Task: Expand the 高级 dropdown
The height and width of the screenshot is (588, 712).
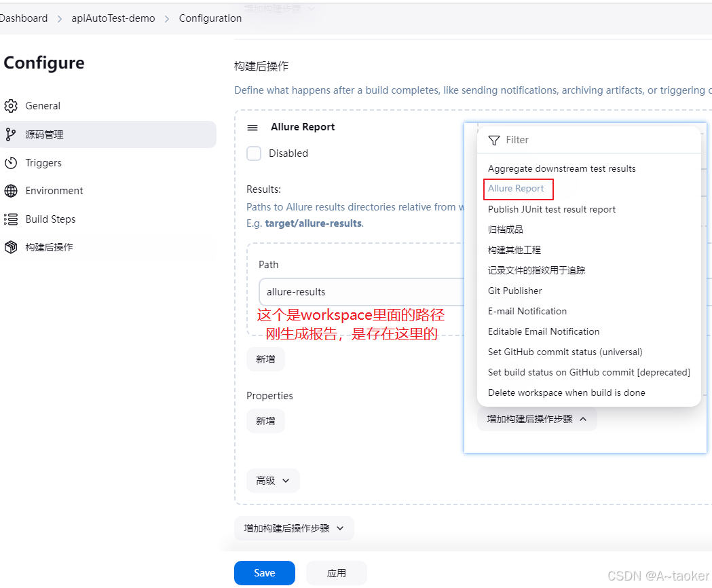Action: pyautogui.click(x=273, y=480)
